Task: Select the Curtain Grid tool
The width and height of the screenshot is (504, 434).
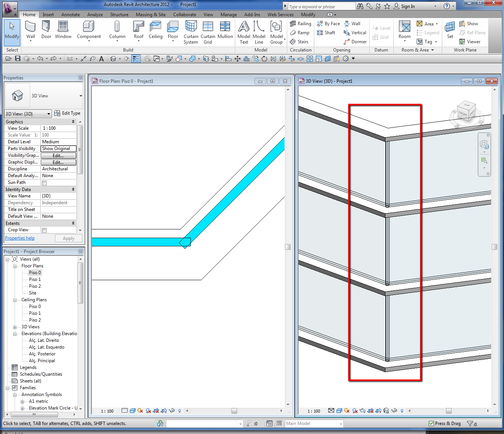Action: tap(208, 32)
